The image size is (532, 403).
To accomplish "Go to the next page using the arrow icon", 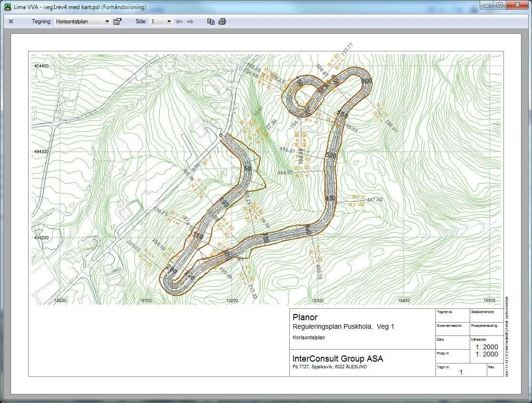I will (x=190, y=21).
